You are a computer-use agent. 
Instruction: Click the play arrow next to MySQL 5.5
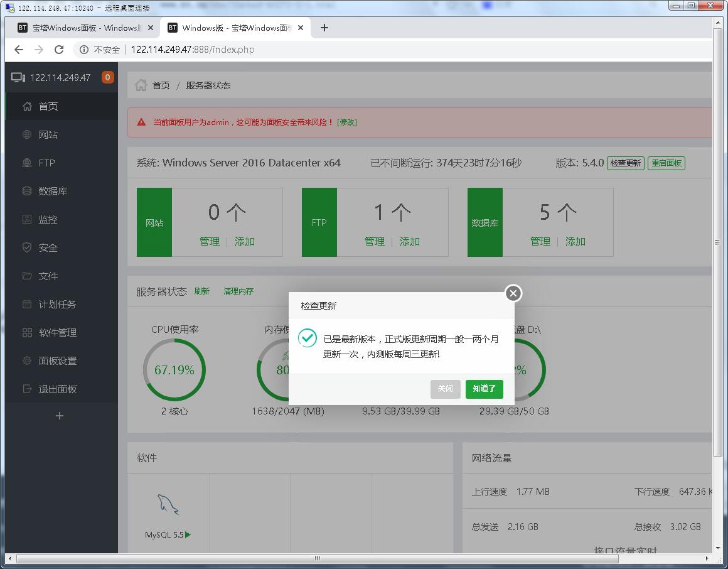[x=188, y=534]
